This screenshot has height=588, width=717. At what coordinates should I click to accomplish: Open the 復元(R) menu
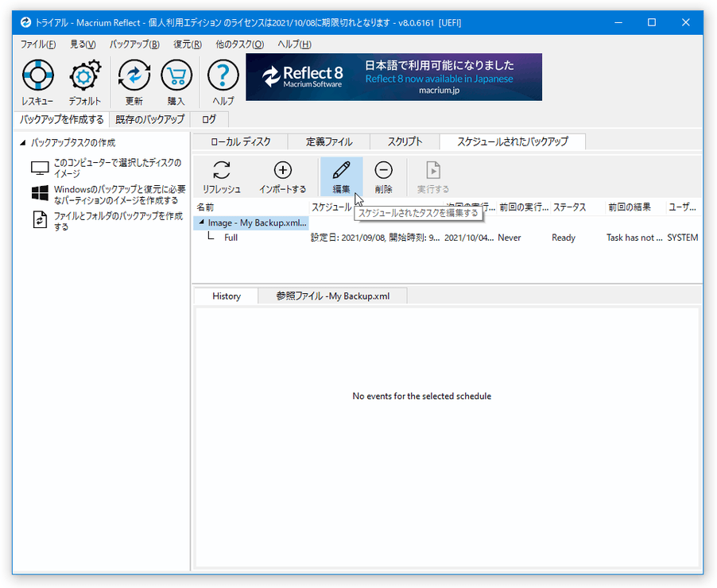pos(188,44)
